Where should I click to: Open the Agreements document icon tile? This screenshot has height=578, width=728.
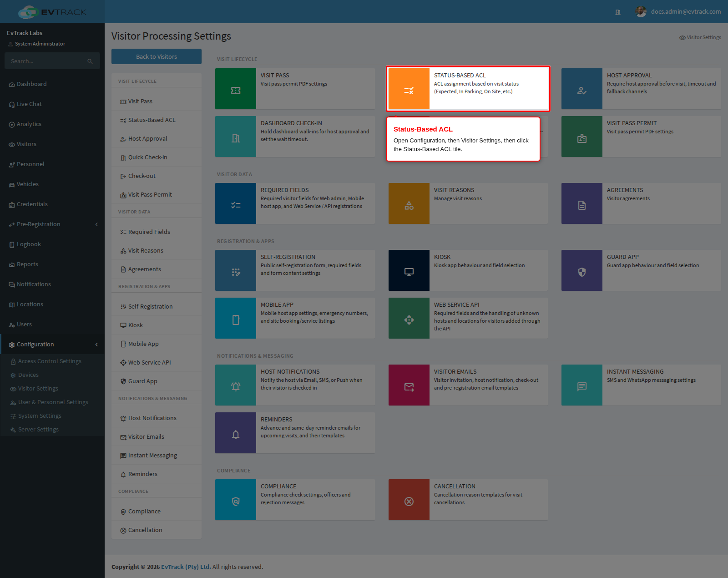582,203
